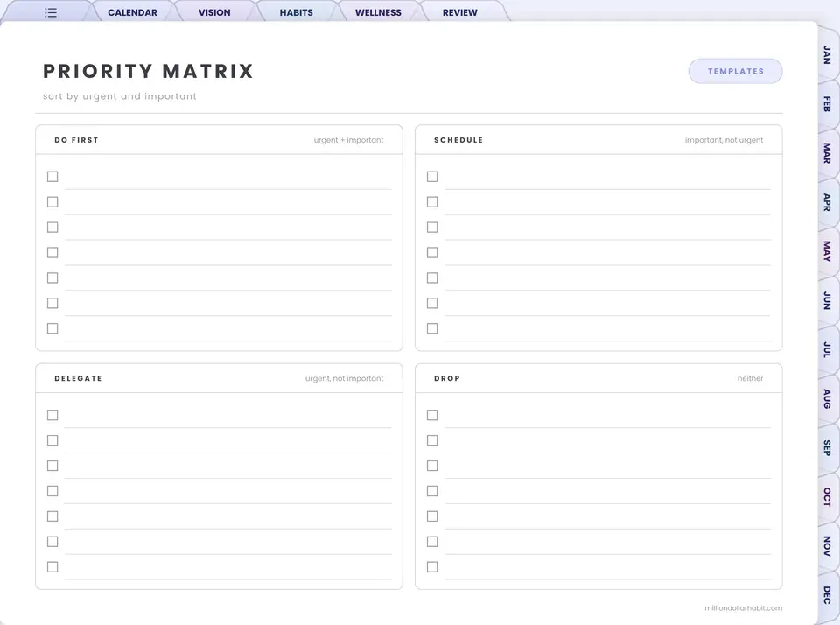Check the last DROP checkbox
The height and width of the screenshot is (625, 840).
(x=432, y=566)
